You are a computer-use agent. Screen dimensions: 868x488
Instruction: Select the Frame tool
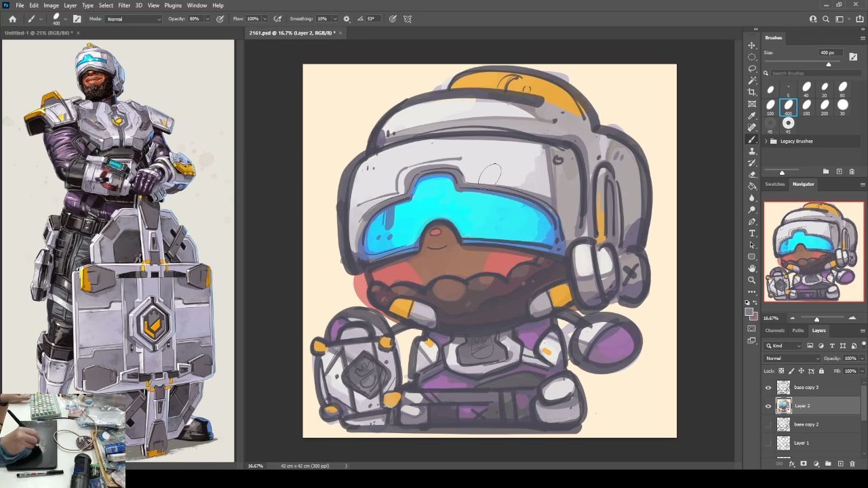(751, 104)
